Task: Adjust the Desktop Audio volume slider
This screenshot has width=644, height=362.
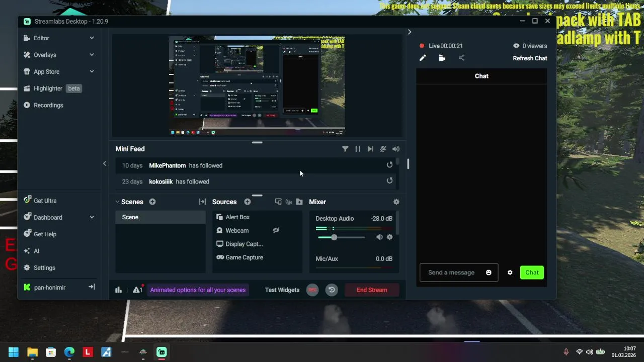Action: (342, 237)
